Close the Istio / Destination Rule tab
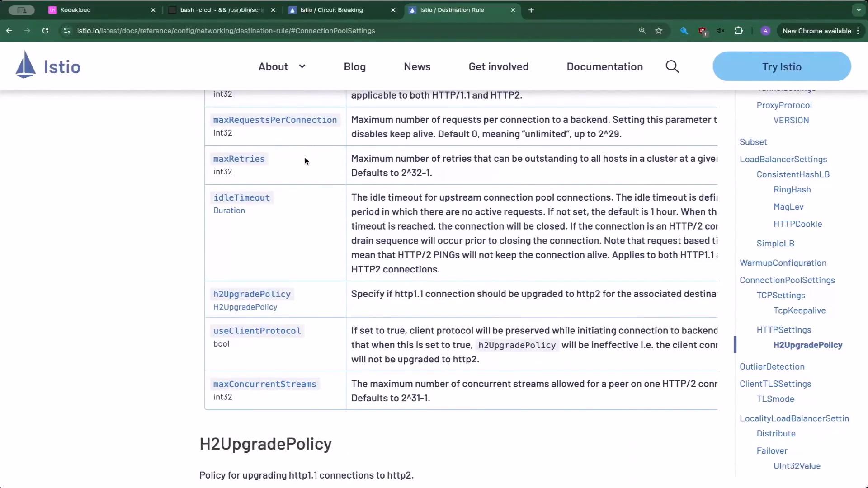Viewport: 868px width, 488px height. pos(513,10)
